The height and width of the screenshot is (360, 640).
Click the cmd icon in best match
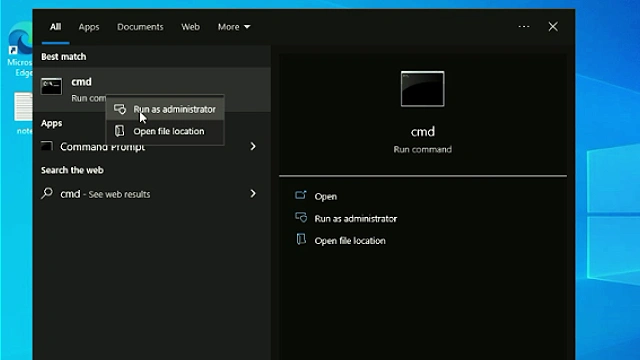coord(51,86)
